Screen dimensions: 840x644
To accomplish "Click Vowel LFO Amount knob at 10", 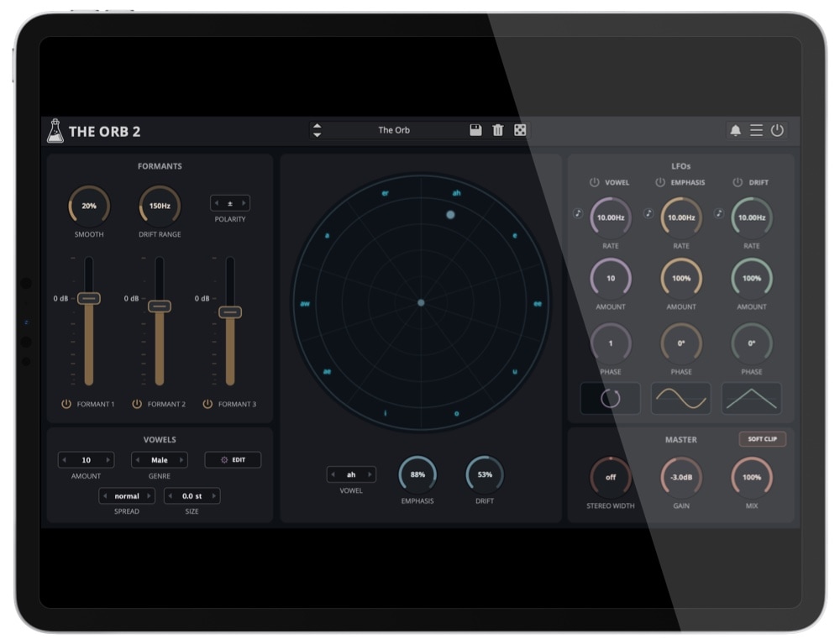I will (x=611, y=279).
